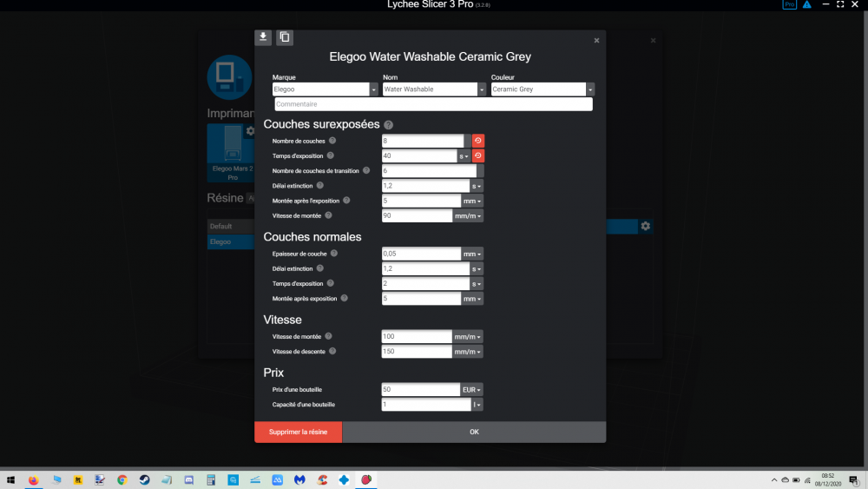Open unit dropdown for Montée après exposition
868x489 pixels.
[x=472, y=299]
